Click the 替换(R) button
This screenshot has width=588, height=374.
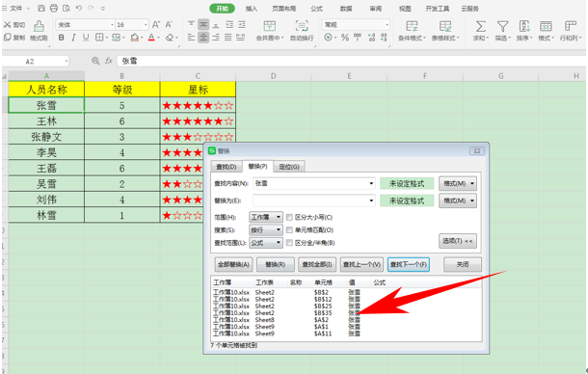(x=276, y=264)
